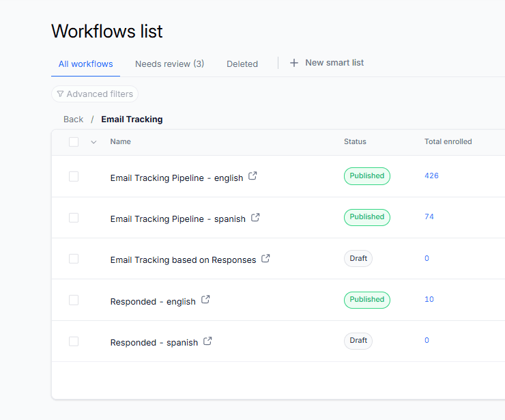
Task: Click Published badge for Email Tracking Pipeline - english
Action: (x=367, y=176)
